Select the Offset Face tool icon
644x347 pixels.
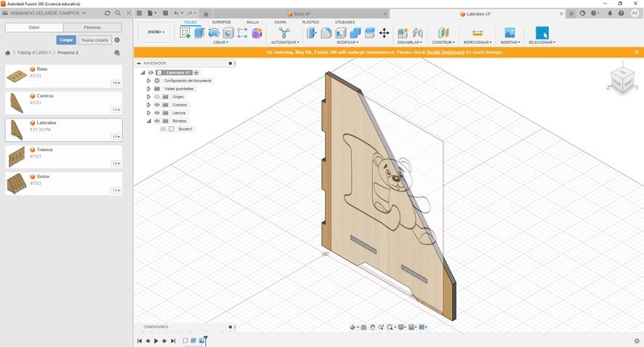click(370, 33)
